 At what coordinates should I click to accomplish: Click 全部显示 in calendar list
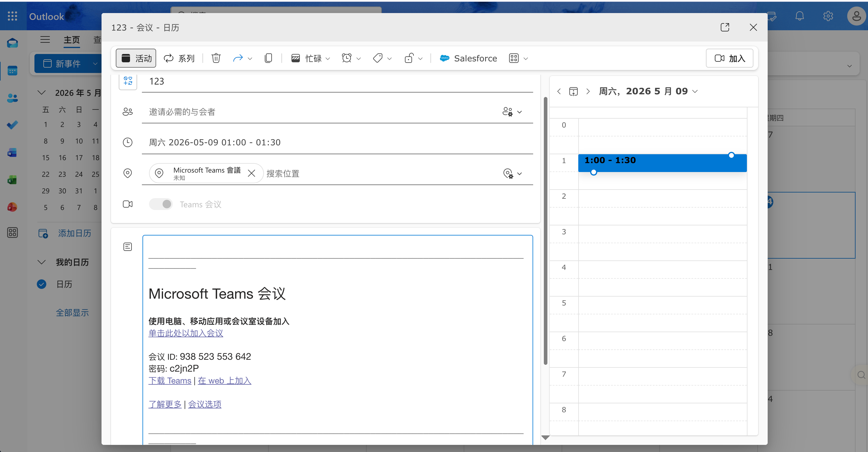pos(72,313)
